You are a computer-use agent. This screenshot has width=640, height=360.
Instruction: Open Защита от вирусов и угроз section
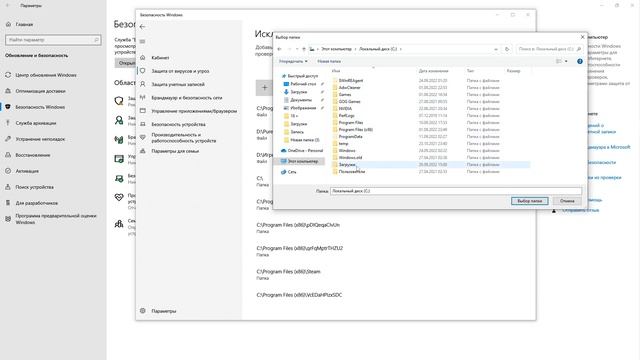pos(180,71)
